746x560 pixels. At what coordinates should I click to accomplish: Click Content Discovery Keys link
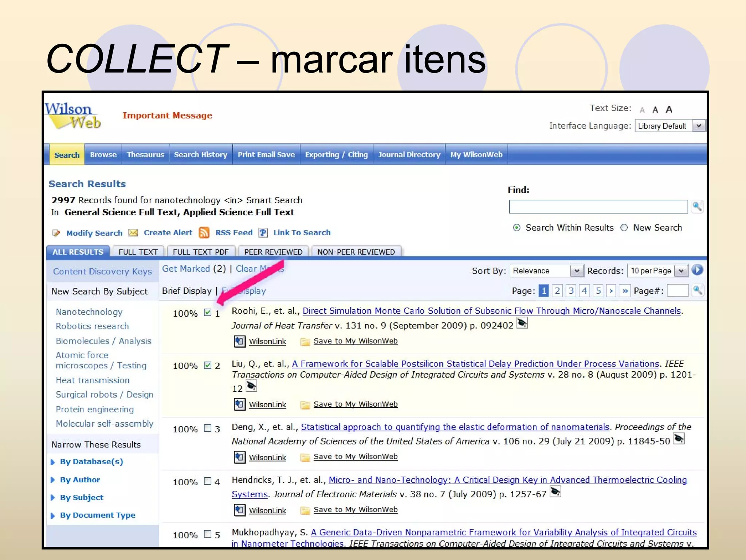pos(102,271)
